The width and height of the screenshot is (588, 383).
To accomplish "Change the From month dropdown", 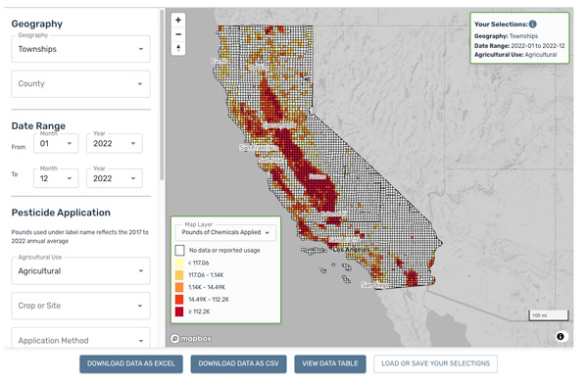I will 56,144.
